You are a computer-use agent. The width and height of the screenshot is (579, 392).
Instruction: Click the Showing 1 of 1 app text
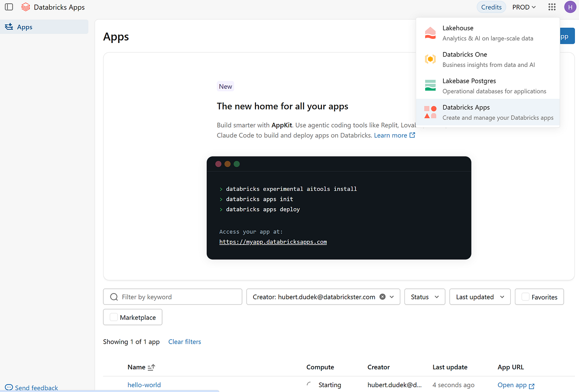131,342
